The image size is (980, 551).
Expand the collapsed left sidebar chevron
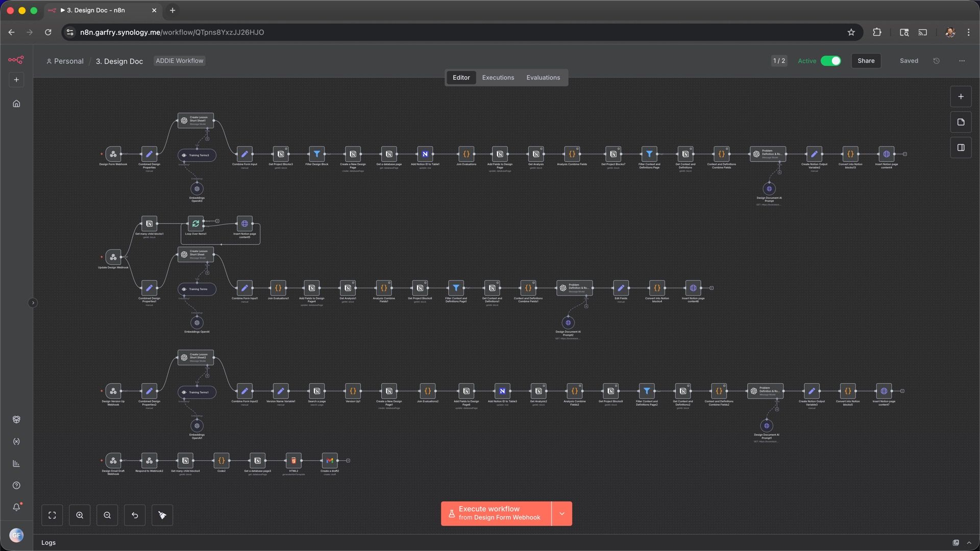coord(33,303)
